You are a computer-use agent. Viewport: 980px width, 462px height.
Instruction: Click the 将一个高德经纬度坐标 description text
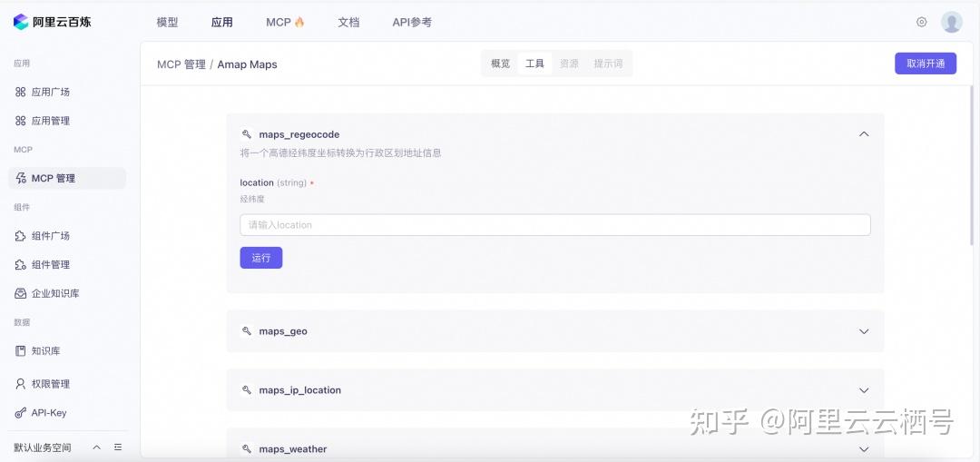click(341, 153)
